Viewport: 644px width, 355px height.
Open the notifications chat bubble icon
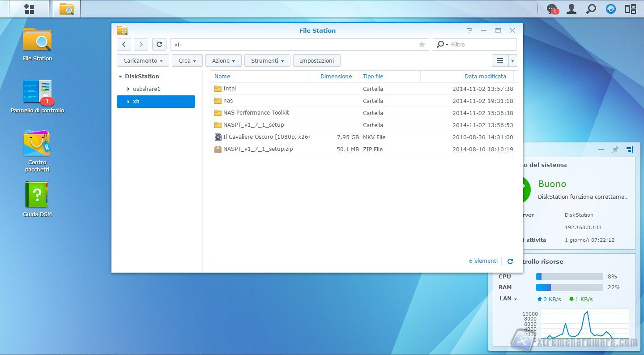point(552,9)
